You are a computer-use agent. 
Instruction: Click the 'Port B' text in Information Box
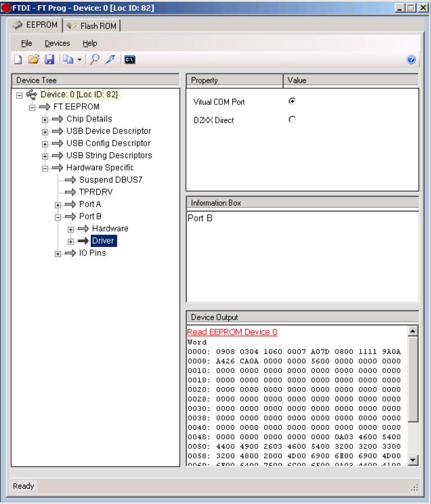tap(200, 218)
